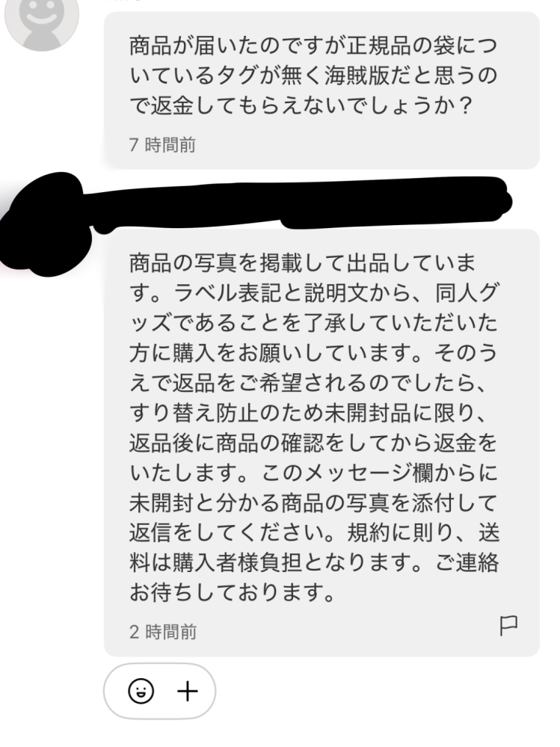Click the line "方に購入をお願いしています"
560x747 pixels.
click(313, 353)
